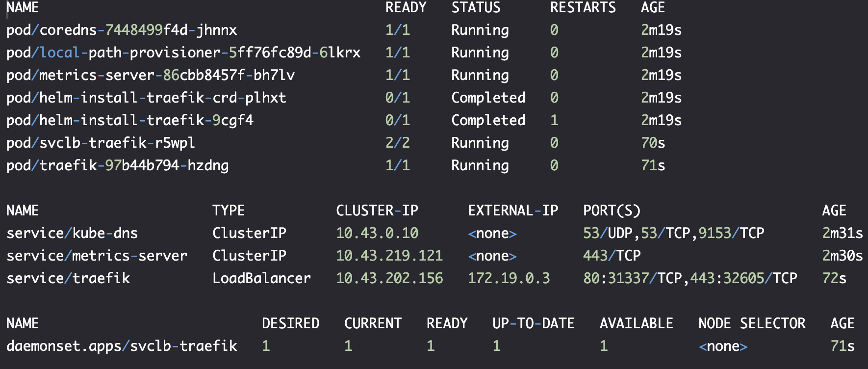Click the CLUSTER-IP column header
The height and width of the screenshot is (369, 868).
[x=377, y=211]
